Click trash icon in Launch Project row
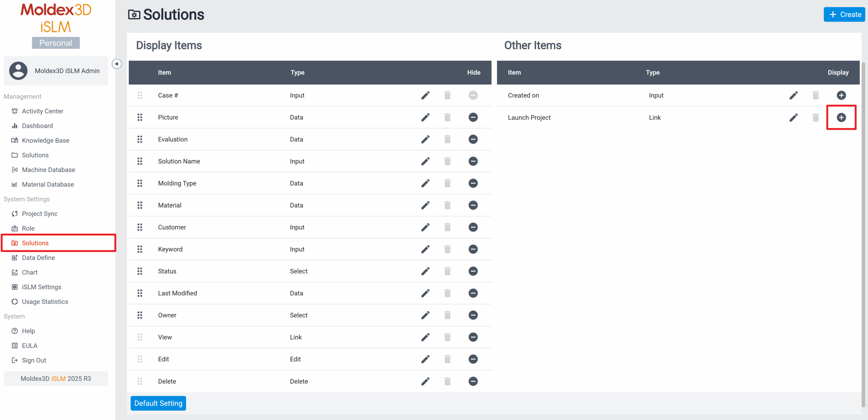This screenshot has width=868, height=420. (815, 118)
